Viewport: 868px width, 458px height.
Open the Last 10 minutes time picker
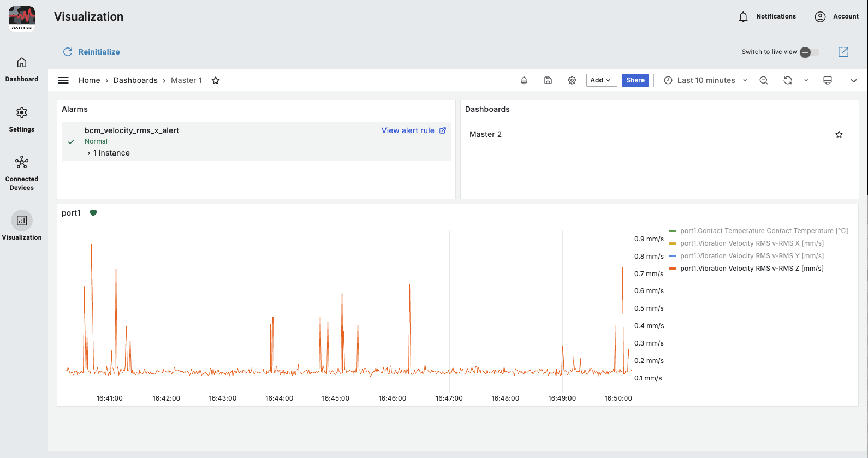click(705, 80)
